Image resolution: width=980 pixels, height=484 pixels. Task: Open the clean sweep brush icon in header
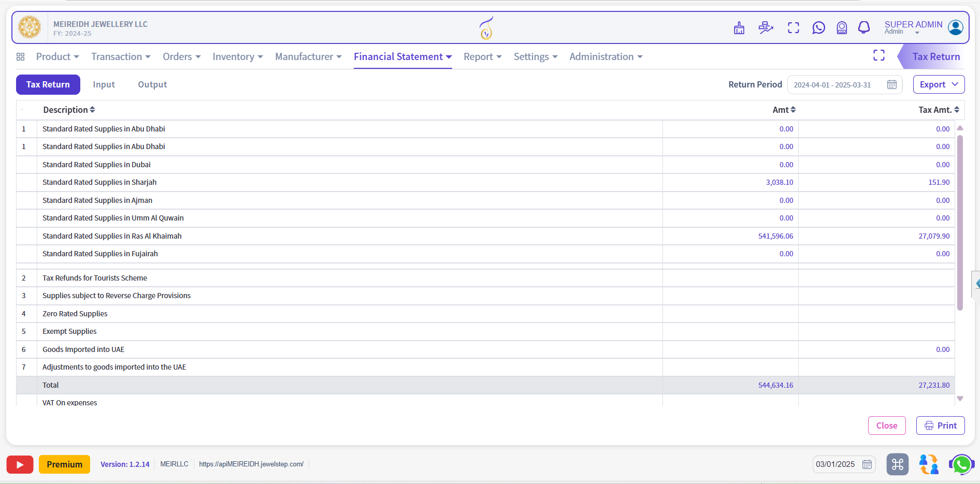tap(739, 28)
